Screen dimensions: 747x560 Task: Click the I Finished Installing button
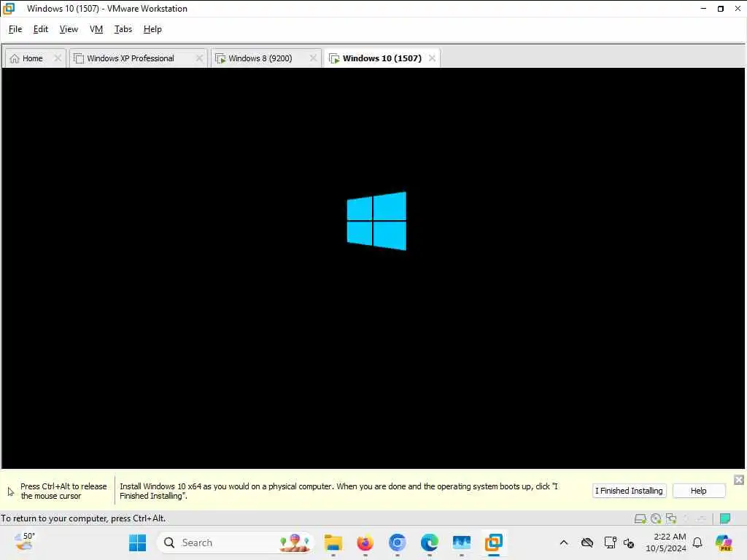click(629, 491)
